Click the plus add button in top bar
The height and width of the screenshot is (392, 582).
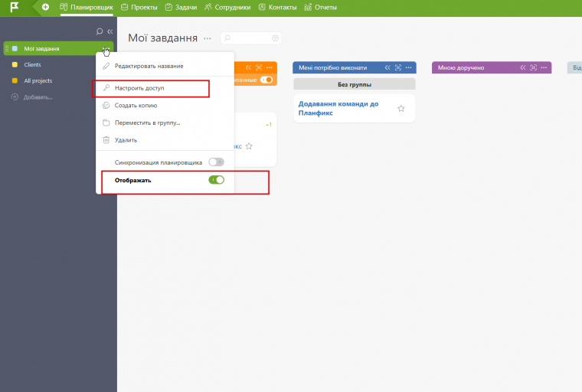(x=45, y=7)
